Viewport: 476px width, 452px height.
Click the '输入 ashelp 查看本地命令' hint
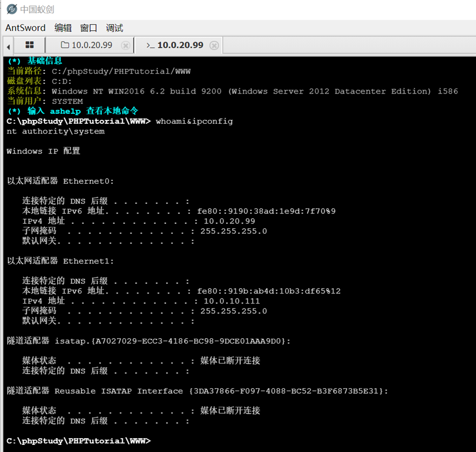[73, 111]
